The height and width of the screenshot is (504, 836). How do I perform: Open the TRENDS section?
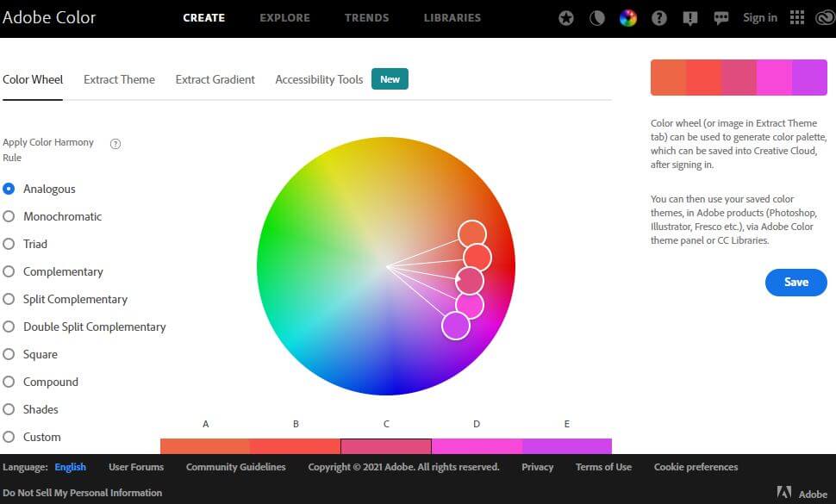367,17
